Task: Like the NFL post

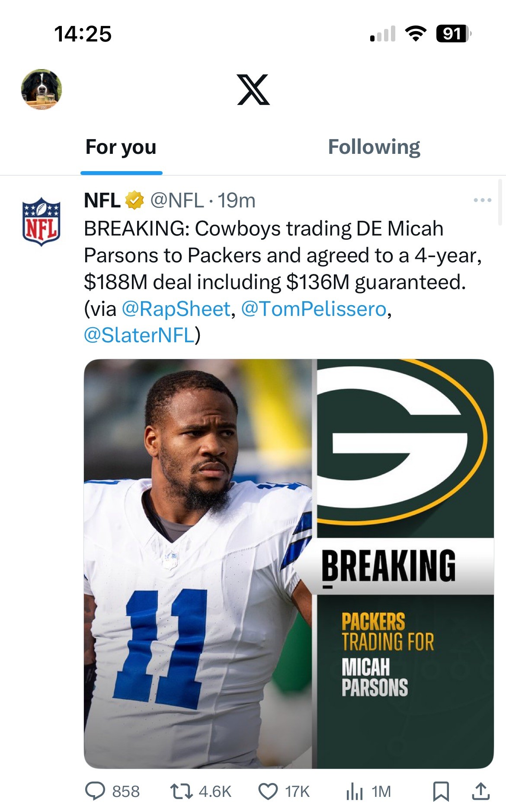Action: pos(268,791)
